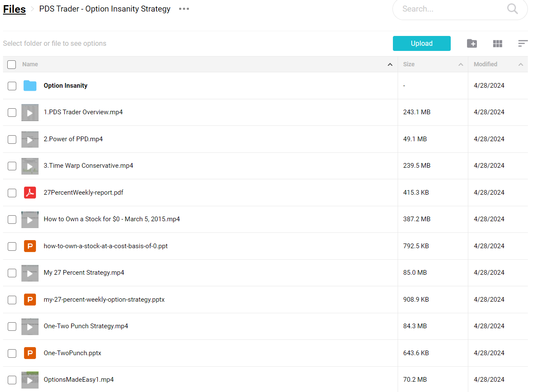Click the PowerPoint icon for how-to-own-a-stock-at-a-cost-basis-of-0.ppt
Screen dimensions: 557x392
(30, 246)
